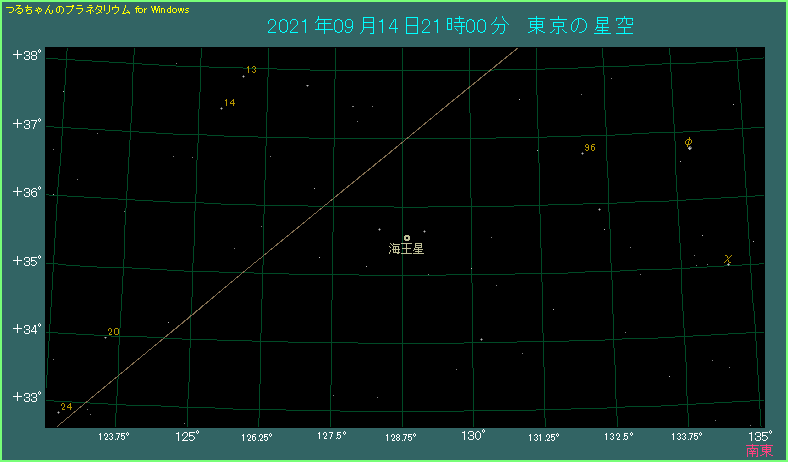Select the star labeled 14
Viewport: 788px width, 462px height.
coord(221,108)
